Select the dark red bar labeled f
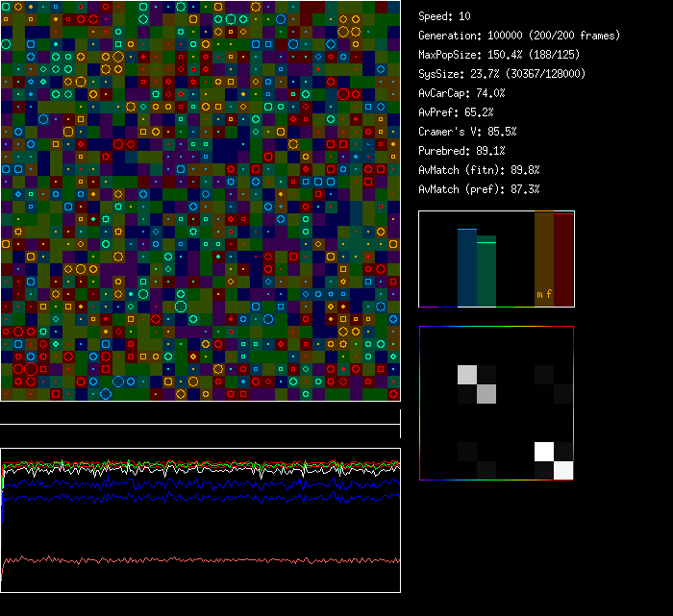This screenshot has width=673, height=616. coord(563,259)
